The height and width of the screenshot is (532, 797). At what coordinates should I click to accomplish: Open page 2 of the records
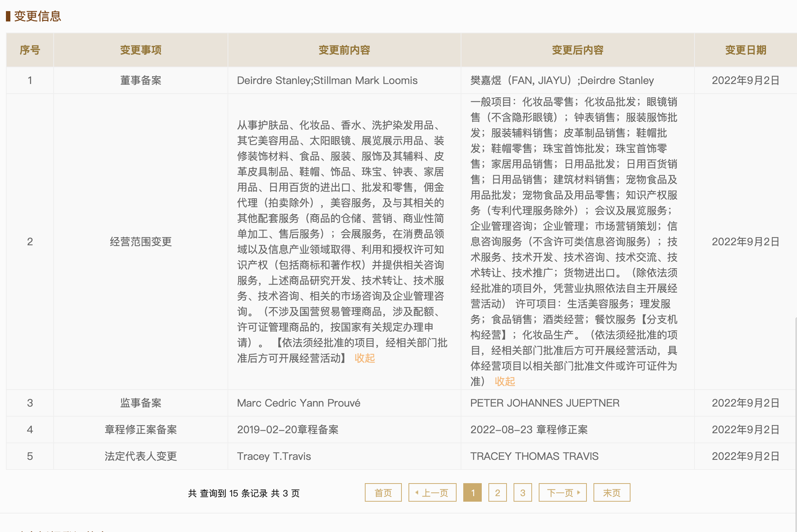[498, 492]
